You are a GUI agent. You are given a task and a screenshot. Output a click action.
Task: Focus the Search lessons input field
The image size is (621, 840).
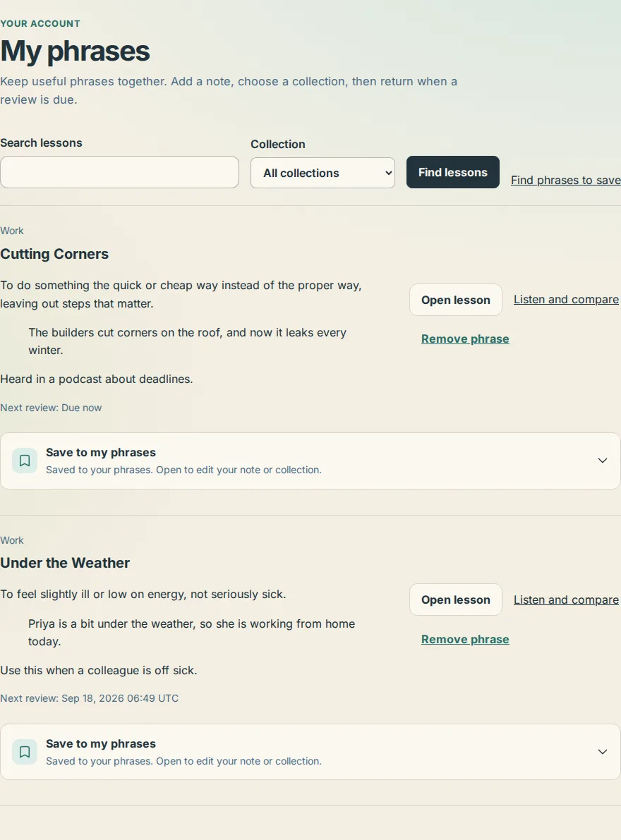pyautogui.click(x=119, y=172)
